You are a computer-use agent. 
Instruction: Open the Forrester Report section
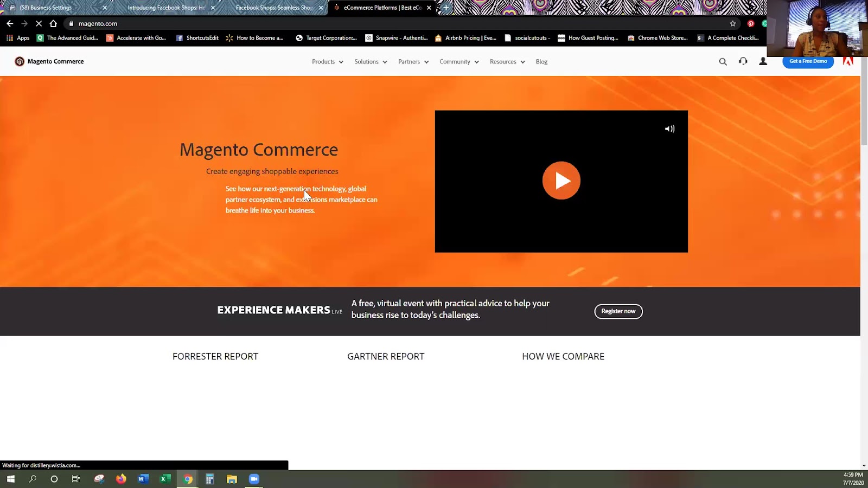coord(215,356)
